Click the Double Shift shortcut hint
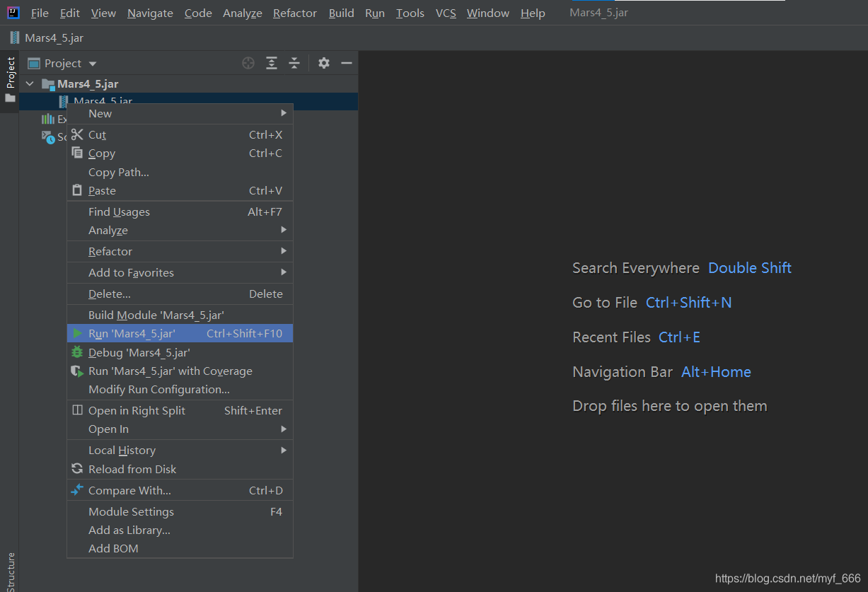 (750, 268)
